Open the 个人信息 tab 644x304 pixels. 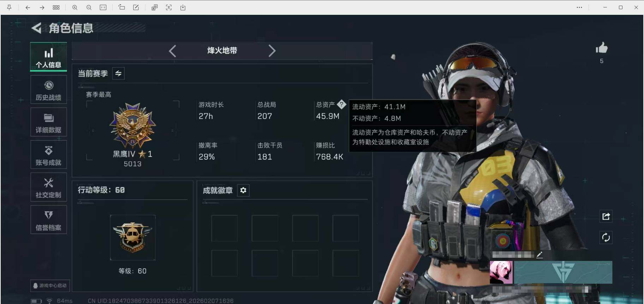[48, 57]
